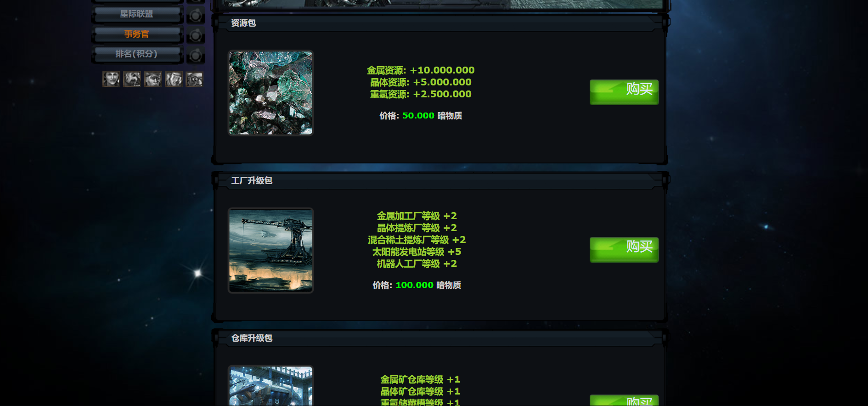
Task: Click the round icon beside 排名(积分)
Action: coord(195,56)
